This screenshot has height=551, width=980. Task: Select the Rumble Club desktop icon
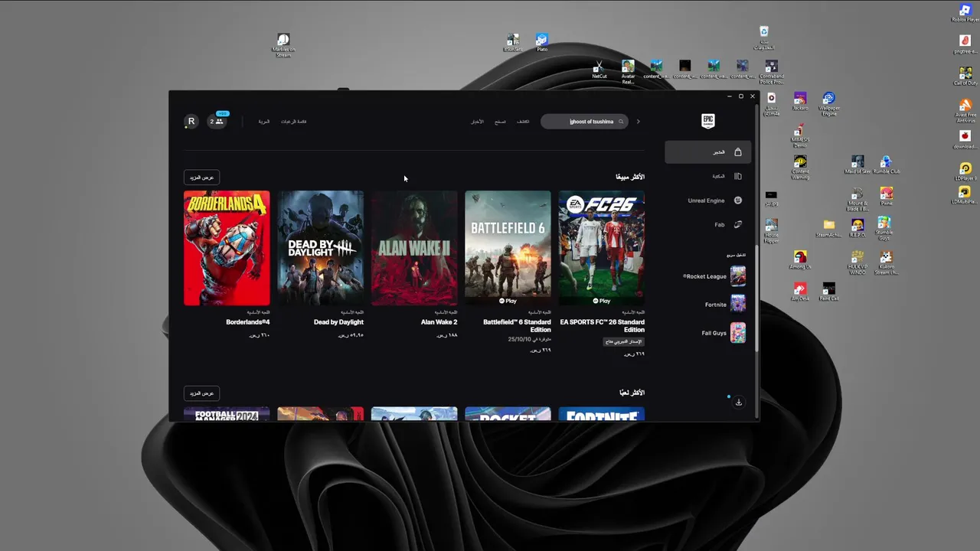pos(886,165)
